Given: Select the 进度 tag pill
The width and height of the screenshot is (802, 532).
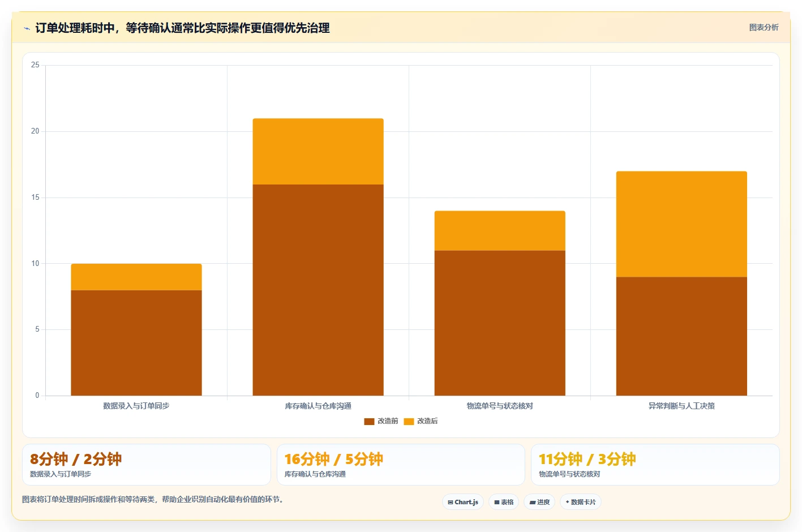Looking at the screenshot, I should coord(539,502).
